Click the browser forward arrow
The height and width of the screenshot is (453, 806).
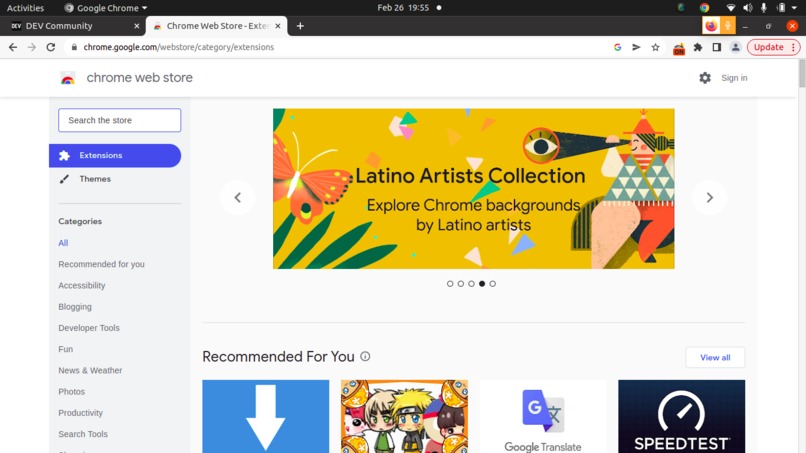pos(32,47)
